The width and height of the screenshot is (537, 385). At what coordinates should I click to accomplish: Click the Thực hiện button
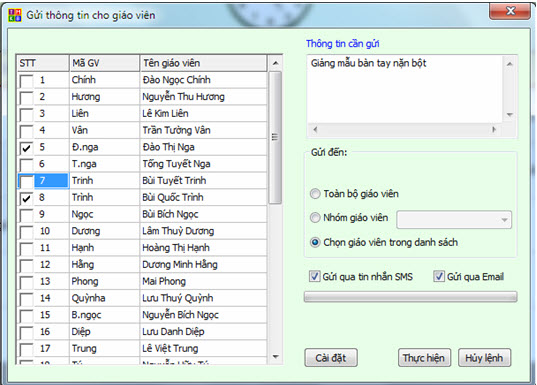(424, 358)
